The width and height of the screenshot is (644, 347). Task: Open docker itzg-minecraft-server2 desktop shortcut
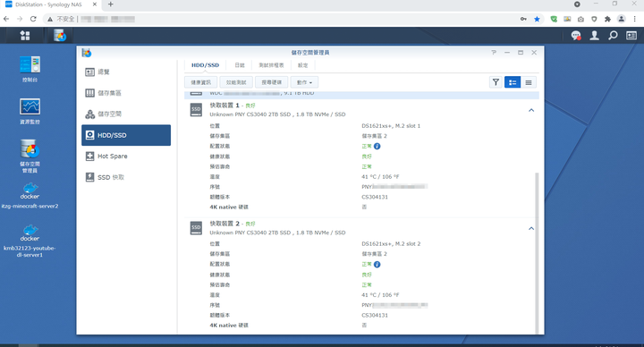click(x=30, y=196)
